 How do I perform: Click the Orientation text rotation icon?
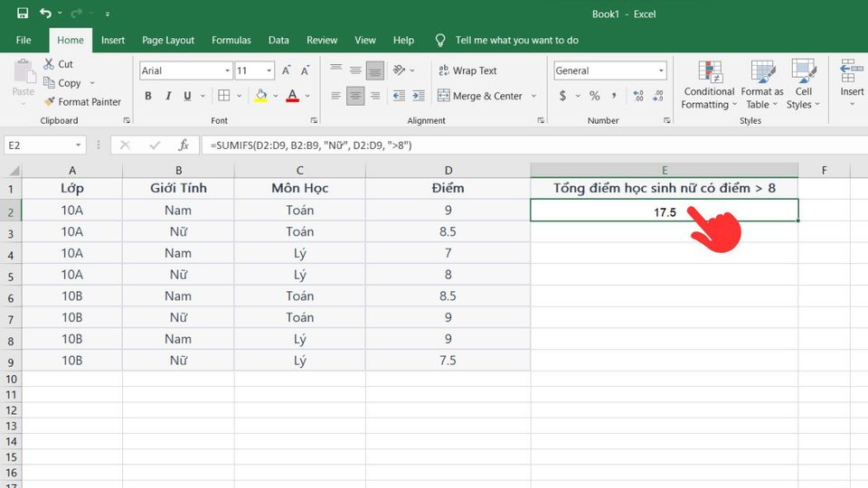399,70
